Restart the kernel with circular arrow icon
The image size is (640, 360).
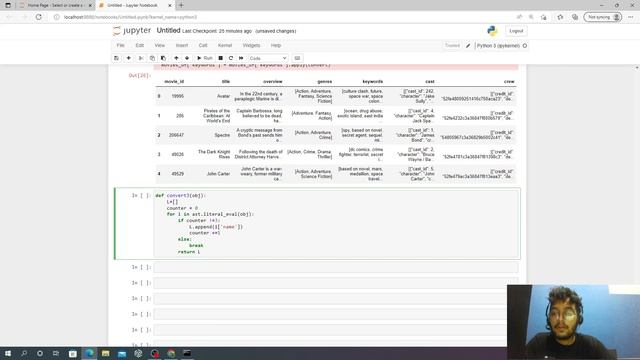point(231,58)
